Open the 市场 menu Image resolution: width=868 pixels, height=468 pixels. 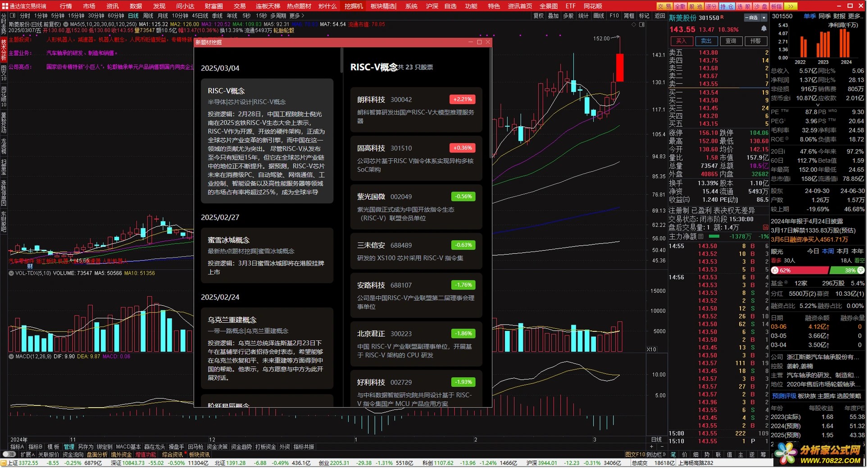pyautogui.click(x=89, y=6)
